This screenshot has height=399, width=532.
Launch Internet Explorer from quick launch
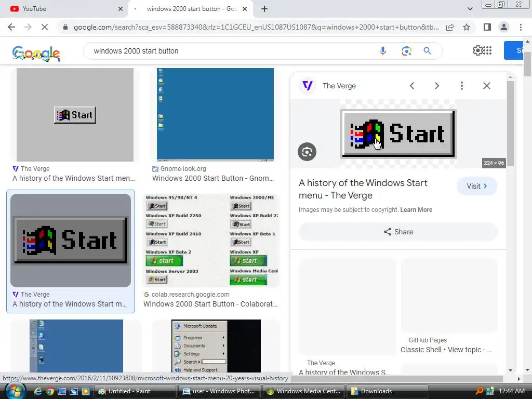tap(37, 391)
